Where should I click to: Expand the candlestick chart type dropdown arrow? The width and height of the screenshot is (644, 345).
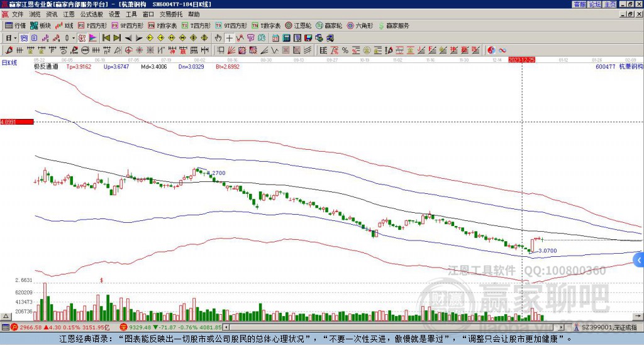point(73,38)
